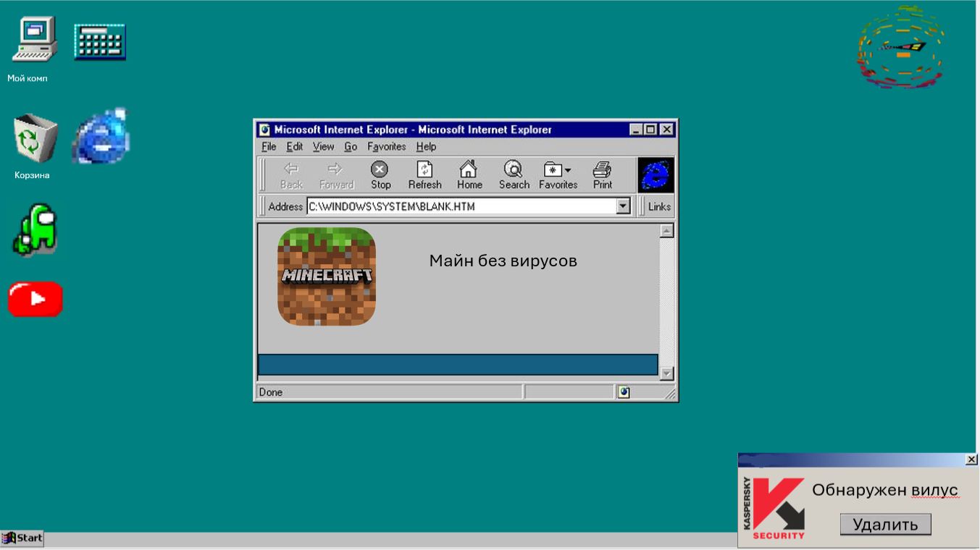Open the Edit menu

coord(294,147)
